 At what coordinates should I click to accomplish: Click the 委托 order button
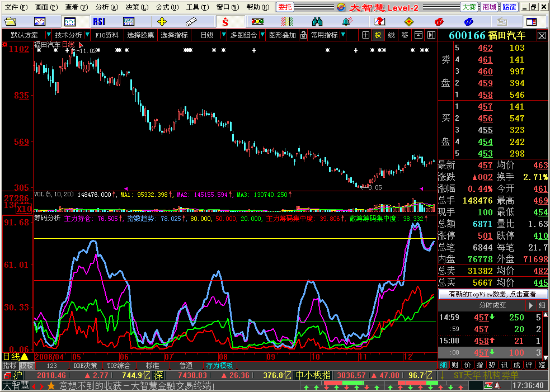coord(285,7)
